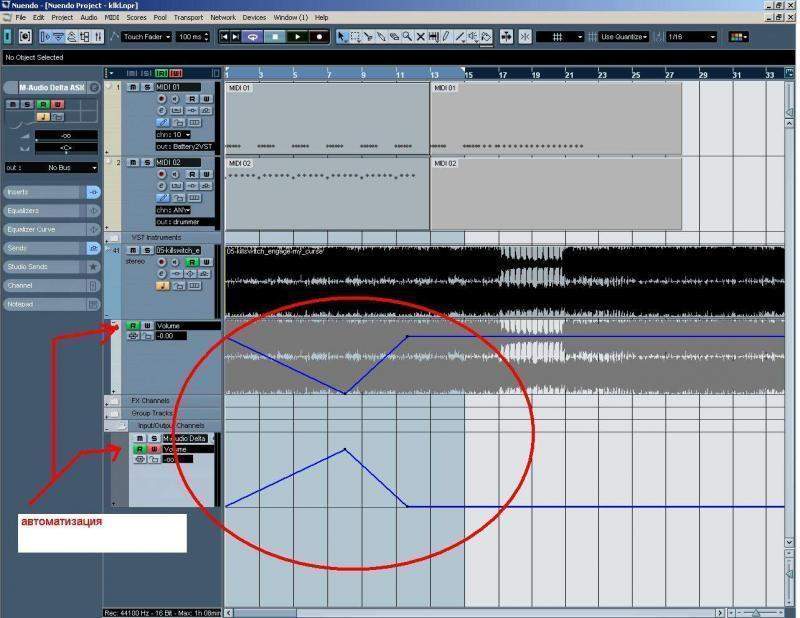Open the Help menu

pyautogui.click(x=321, y=17)
